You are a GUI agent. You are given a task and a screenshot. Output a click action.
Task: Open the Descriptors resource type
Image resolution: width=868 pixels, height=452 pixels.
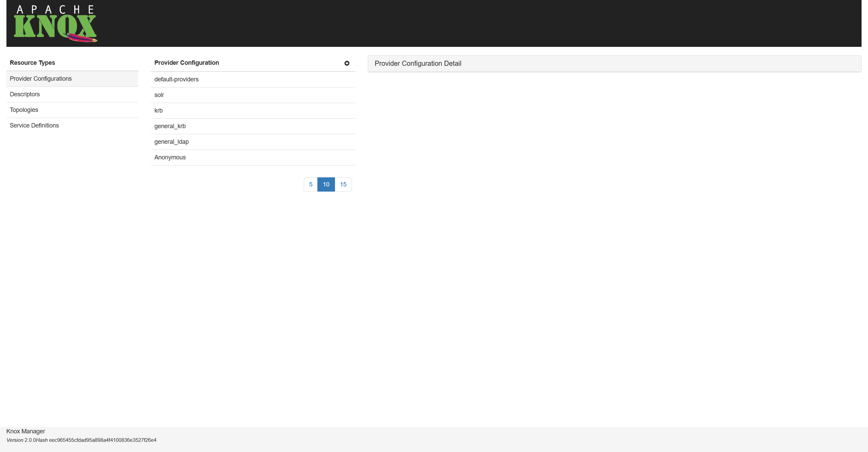pyautogui.click(x=72, y=94)
